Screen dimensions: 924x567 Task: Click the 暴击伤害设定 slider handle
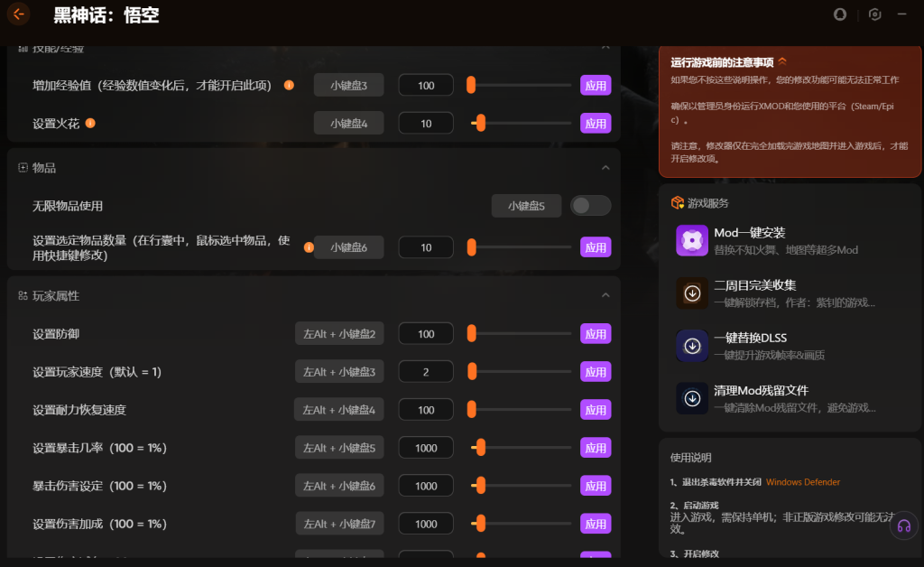point(481,485)
